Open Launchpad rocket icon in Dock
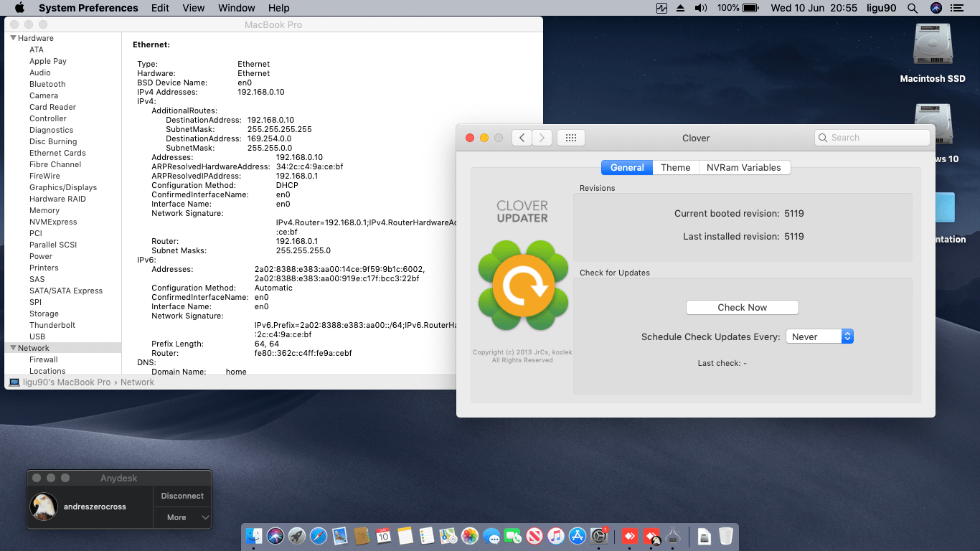Viewport: 980px width, 551px height. 297,536
